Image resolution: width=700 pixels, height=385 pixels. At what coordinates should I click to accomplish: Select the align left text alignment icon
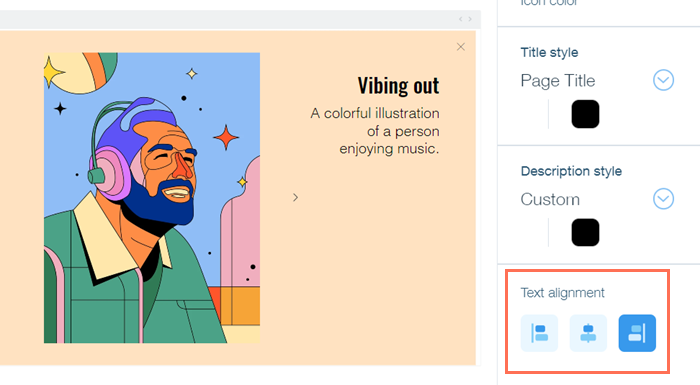pos(539,333)
